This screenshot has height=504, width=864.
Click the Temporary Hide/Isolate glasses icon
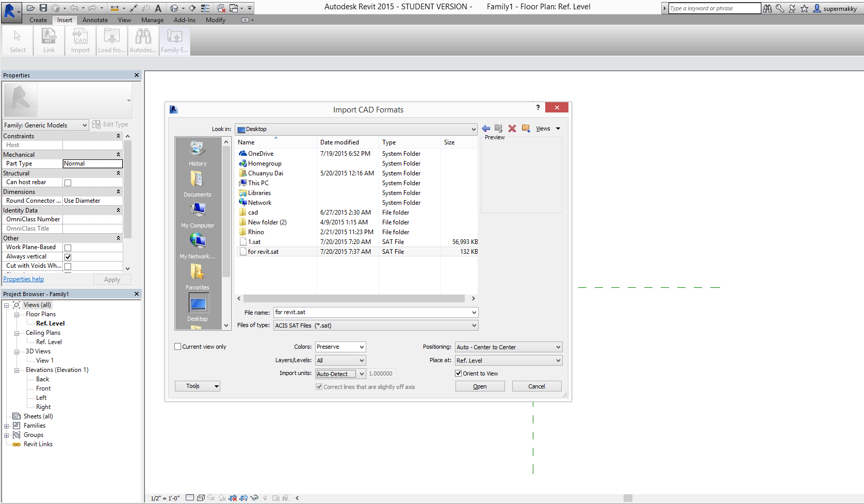coord(254,498)
